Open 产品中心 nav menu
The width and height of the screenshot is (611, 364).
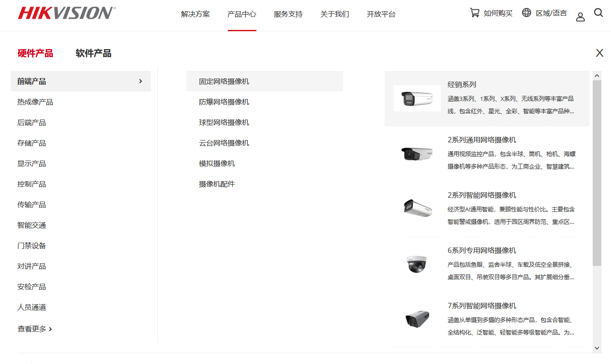click(242, 14)
